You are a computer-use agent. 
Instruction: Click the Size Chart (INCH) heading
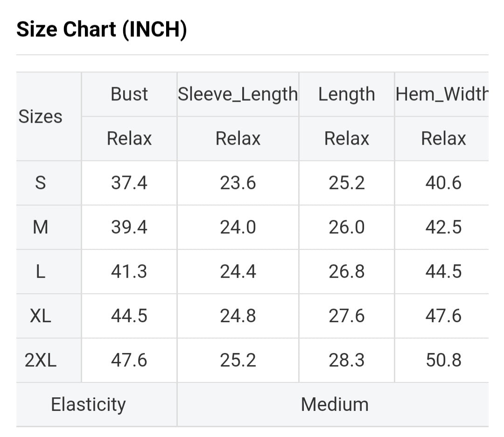pos(102,30)
